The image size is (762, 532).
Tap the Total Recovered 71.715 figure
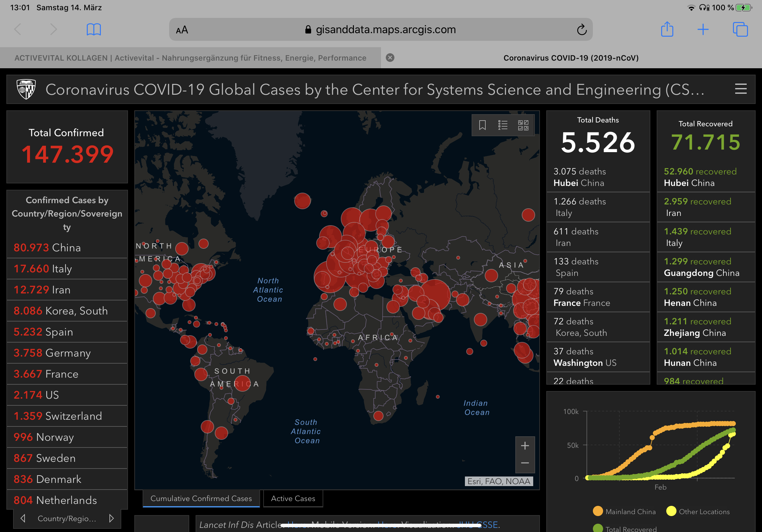[x=706, y=142]
